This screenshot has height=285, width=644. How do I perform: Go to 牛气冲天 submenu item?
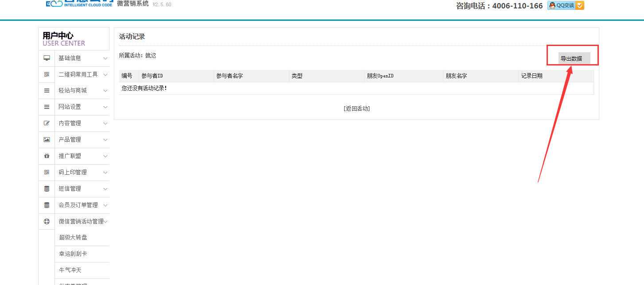(70, 270)
